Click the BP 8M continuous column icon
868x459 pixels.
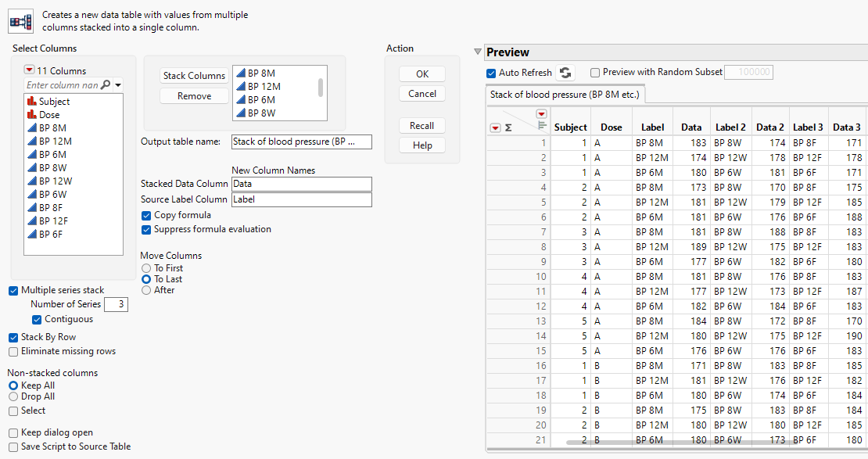point(32,127)
